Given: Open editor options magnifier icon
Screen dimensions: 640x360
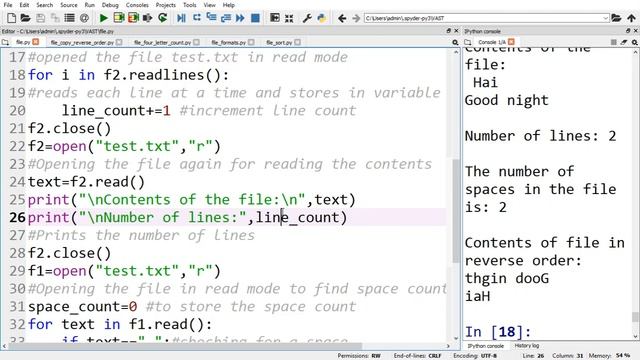Looking at the screenshot, I should click(455, 42).
